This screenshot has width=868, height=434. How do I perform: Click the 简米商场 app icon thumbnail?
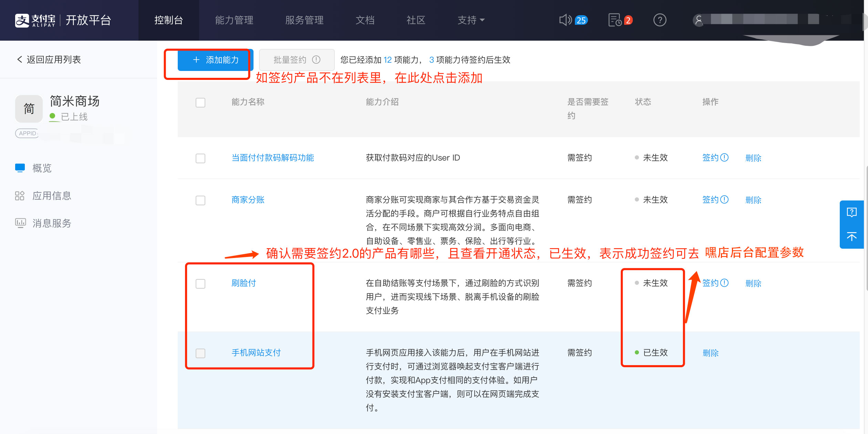(29, 109)
